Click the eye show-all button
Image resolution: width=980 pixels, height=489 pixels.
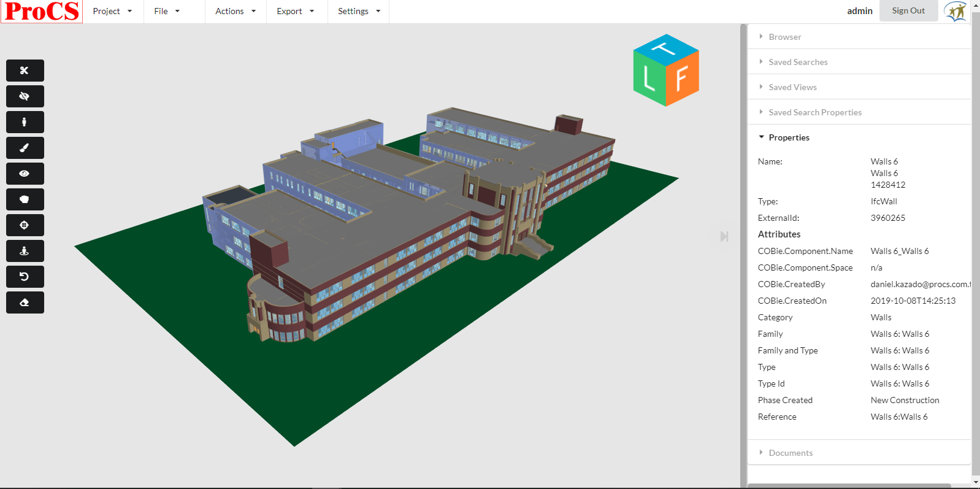pos(25,174)
